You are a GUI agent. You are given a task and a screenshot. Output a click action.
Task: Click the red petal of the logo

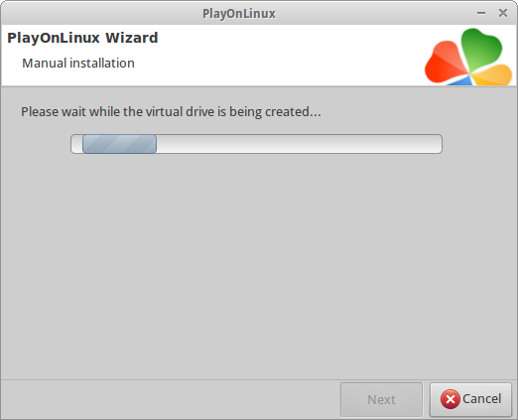[x=445, y=63]
